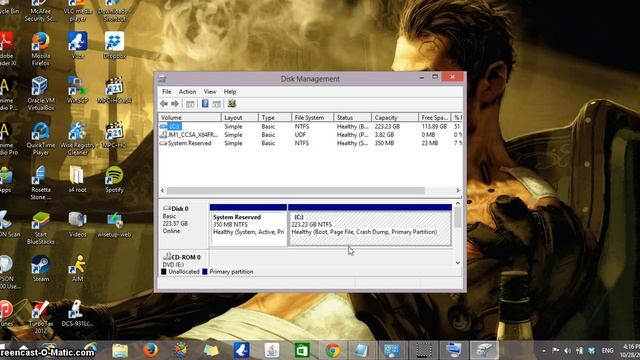Open the Vuze desktop shortcut

pos(78,46)
